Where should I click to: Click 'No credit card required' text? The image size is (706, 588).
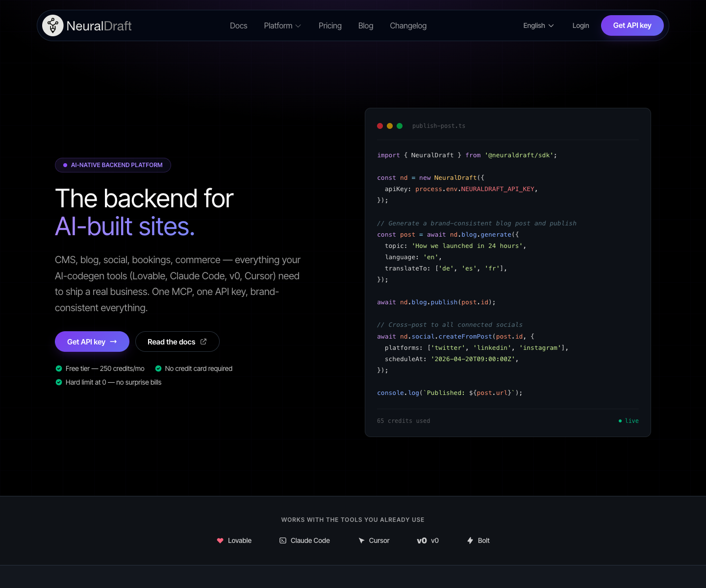[199, 368]
